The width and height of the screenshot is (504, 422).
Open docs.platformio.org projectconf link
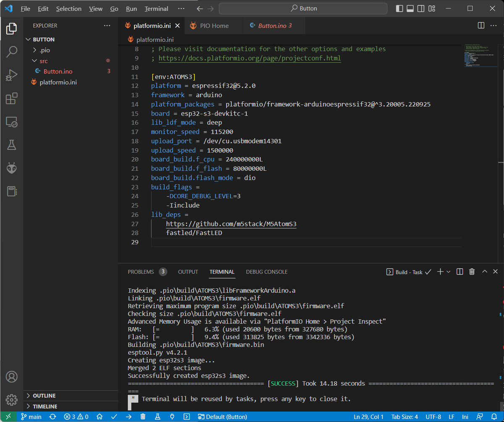(x=250, y=58)
